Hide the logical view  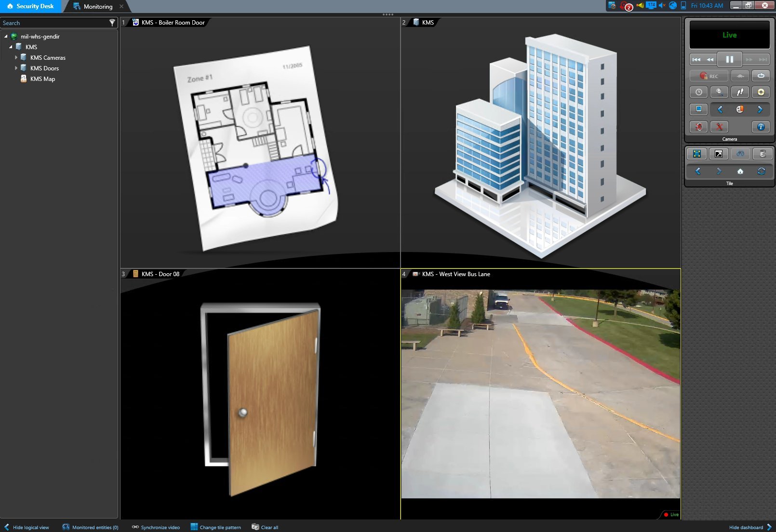pyautogui.click(x=27, y=527)
